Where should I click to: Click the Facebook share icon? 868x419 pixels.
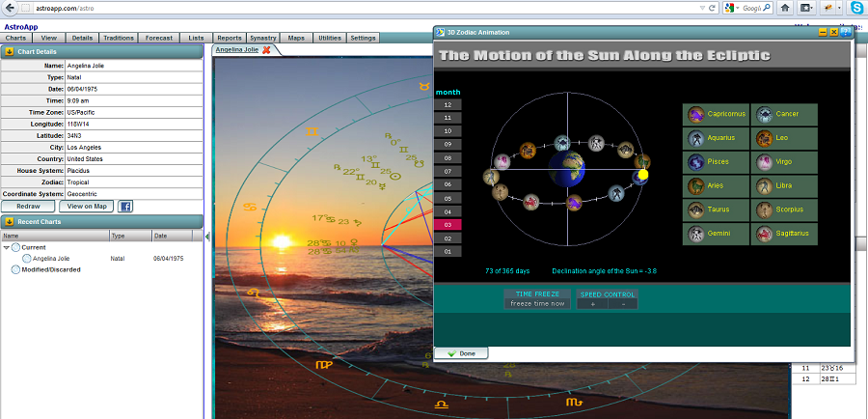click(x=125, y=206)
